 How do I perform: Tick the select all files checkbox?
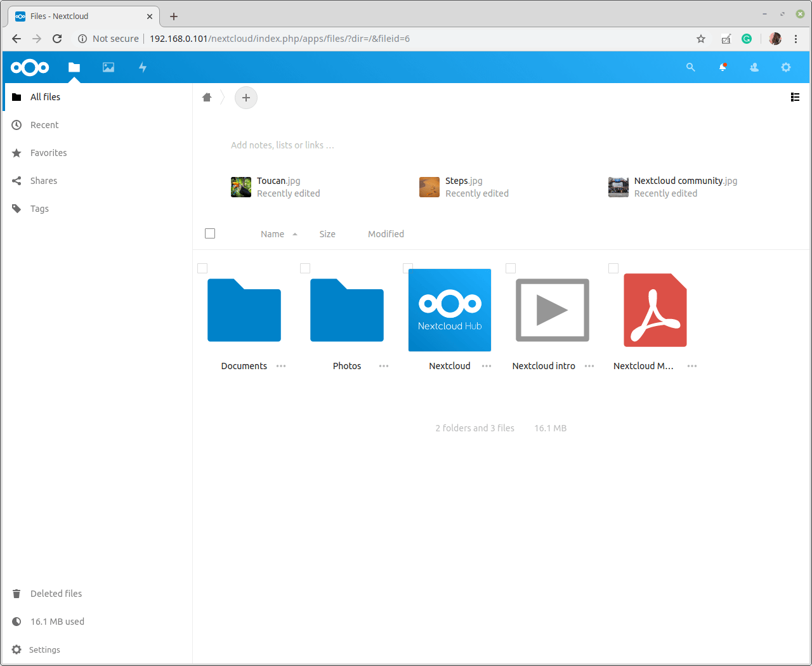[210, 233]
